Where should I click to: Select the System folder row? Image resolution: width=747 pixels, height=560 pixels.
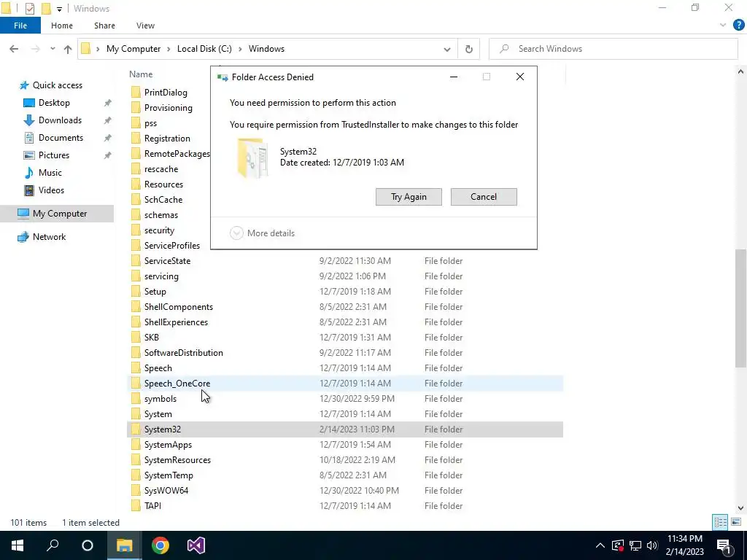pyautogui.click(x=345, y=414)
